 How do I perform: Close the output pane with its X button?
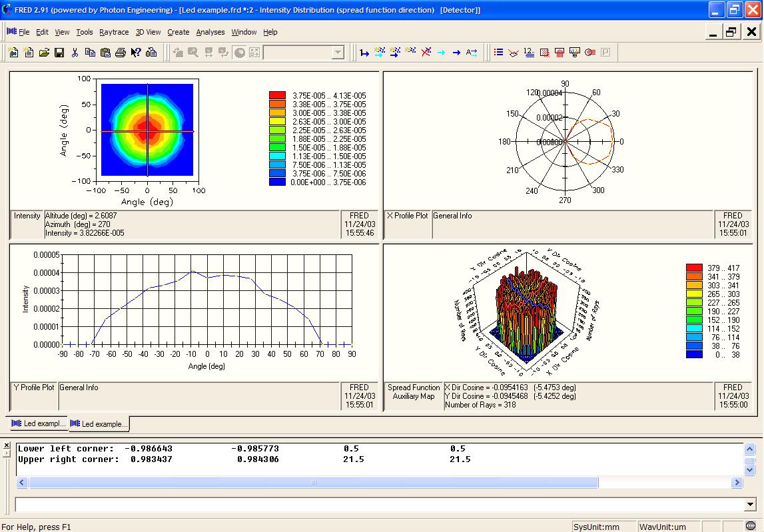pos(7,445)
